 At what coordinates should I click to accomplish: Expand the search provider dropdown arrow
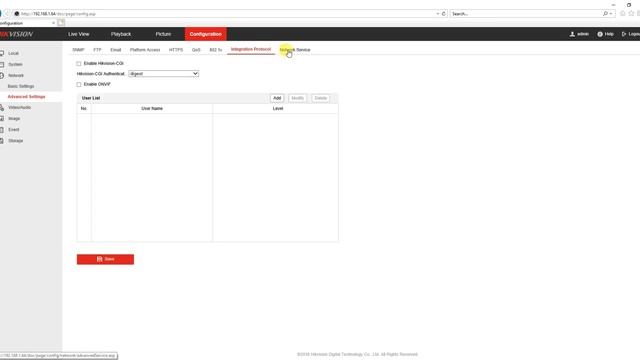[611, 14]
